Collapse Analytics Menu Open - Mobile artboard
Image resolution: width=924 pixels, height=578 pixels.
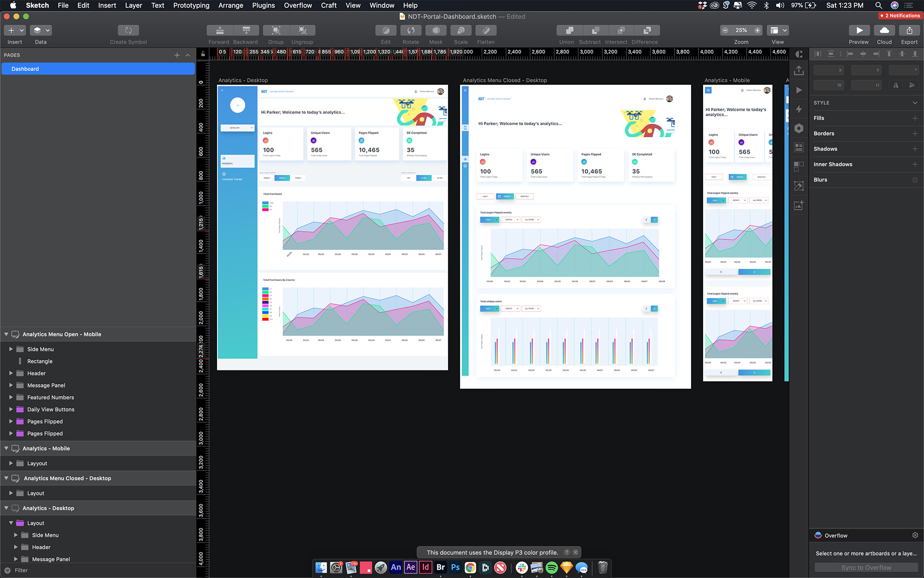tap(6, 334)
